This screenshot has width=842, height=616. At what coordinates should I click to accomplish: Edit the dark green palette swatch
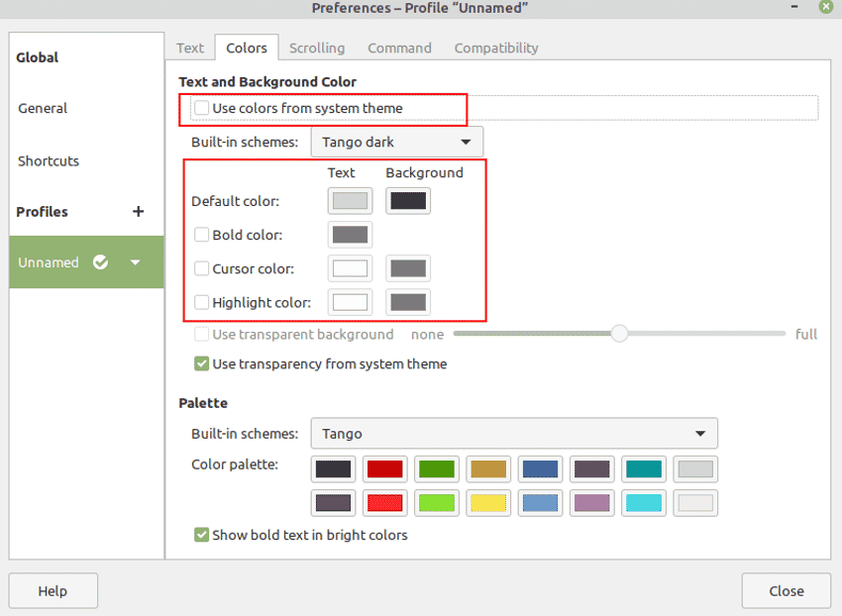[x=437, y=468]
